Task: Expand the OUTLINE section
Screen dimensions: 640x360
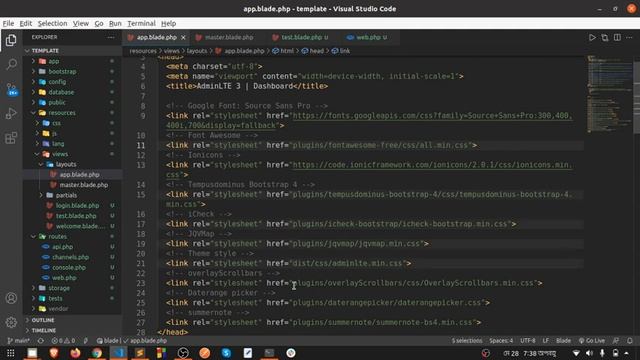Action: click(72, 320)
